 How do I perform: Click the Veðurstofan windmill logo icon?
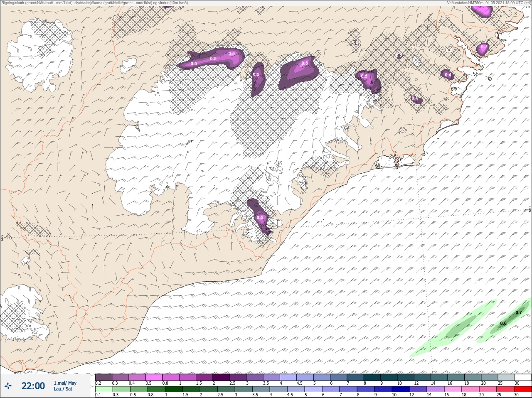coord(8,386)
